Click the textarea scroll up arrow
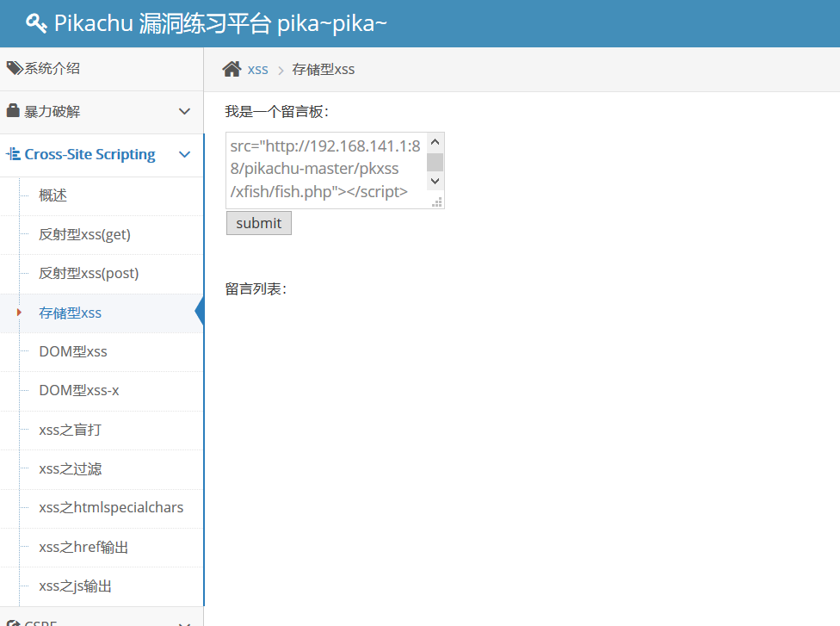 pos(435,142)
